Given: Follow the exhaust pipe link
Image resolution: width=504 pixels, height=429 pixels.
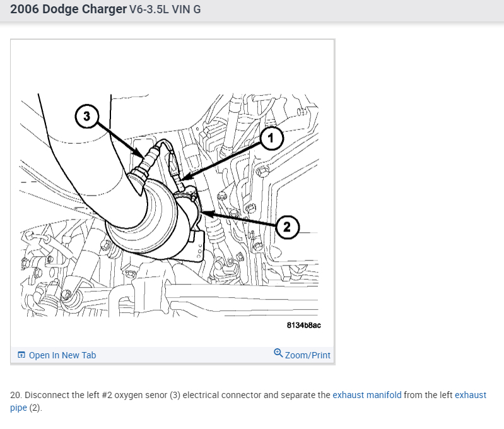Looking at the screenshot, I should (471, 395).
